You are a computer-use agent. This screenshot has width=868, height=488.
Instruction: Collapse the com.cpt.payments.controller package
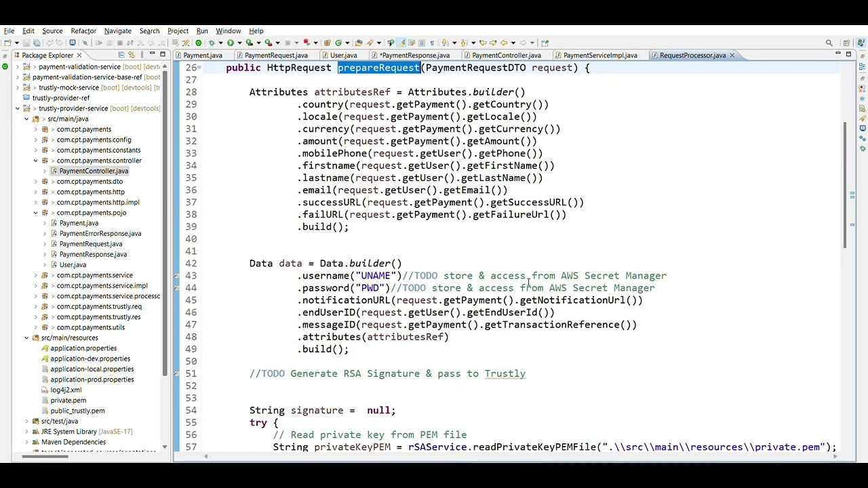36,161
